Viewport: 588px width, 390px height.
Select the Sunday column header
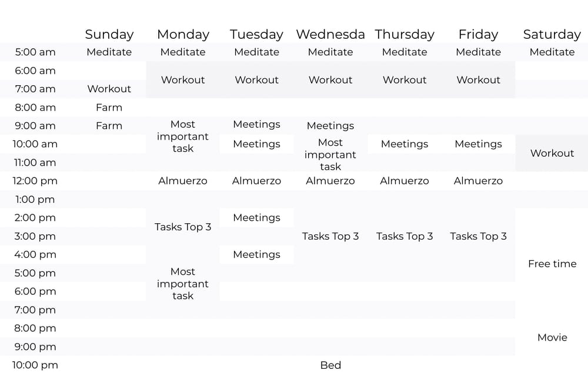(x=109, y=34)
